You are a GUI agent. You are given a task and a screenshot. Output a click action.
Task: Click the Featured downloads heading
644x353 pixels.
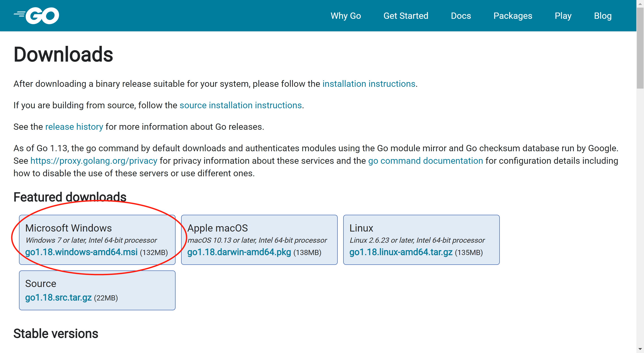(x=70, y=197)
